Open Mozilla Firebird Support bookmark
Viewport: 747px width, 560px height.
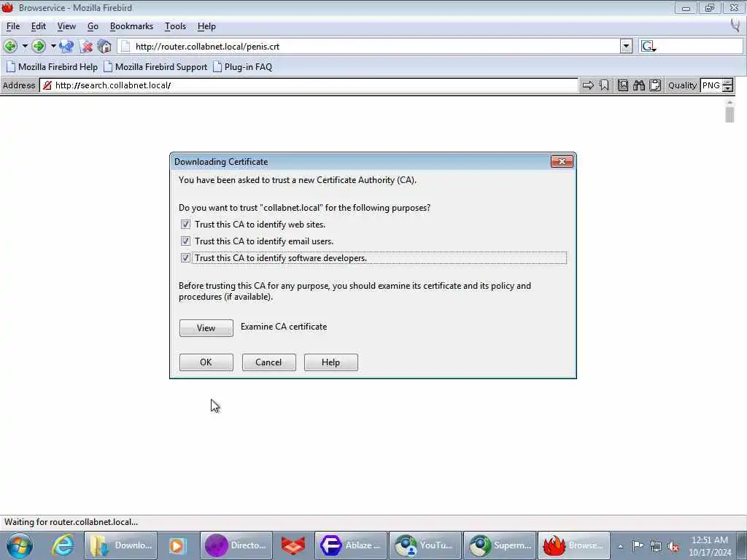(155, 66)
